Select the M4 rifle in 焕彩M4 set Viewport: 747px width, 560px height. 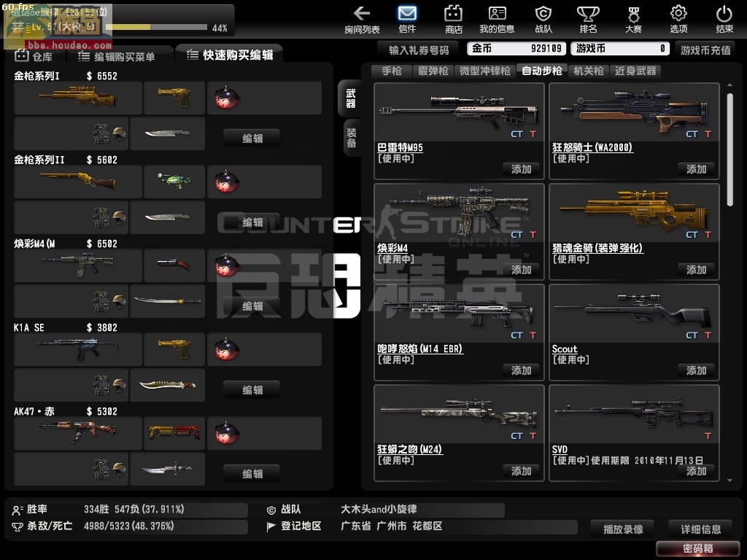78,265
